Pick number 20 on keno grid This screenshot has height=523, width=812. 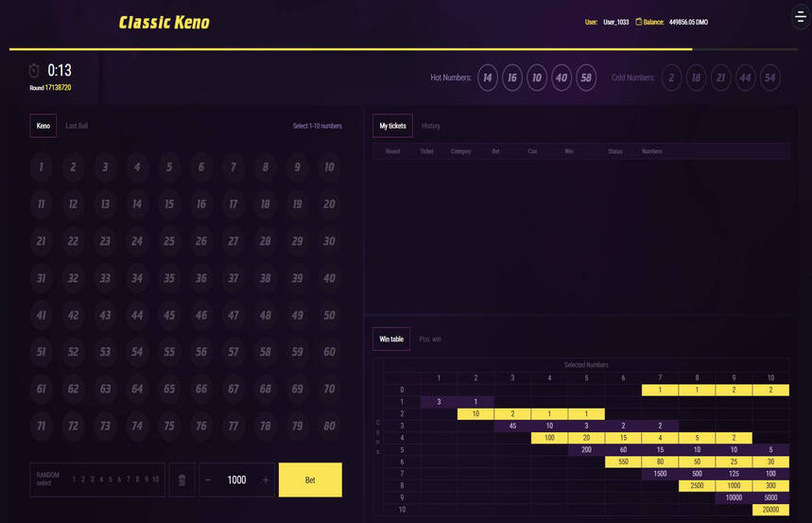(329, 204)
